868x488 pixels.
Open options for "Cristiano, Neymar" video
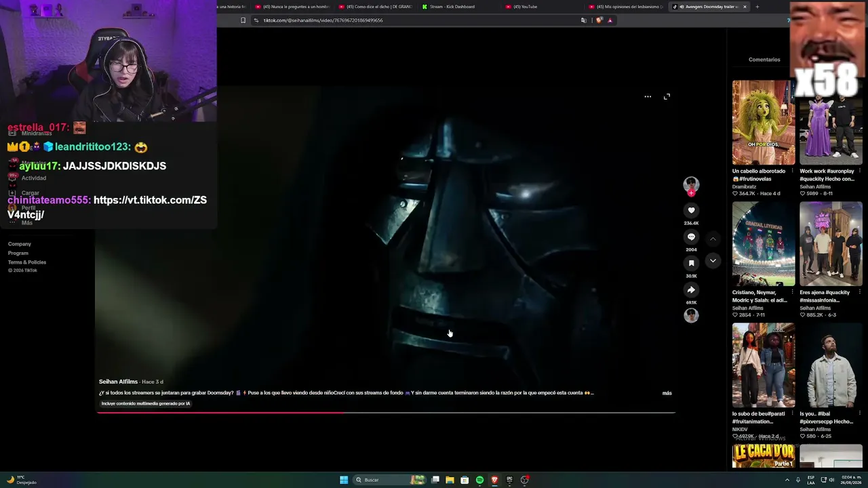tap(792, 292)
